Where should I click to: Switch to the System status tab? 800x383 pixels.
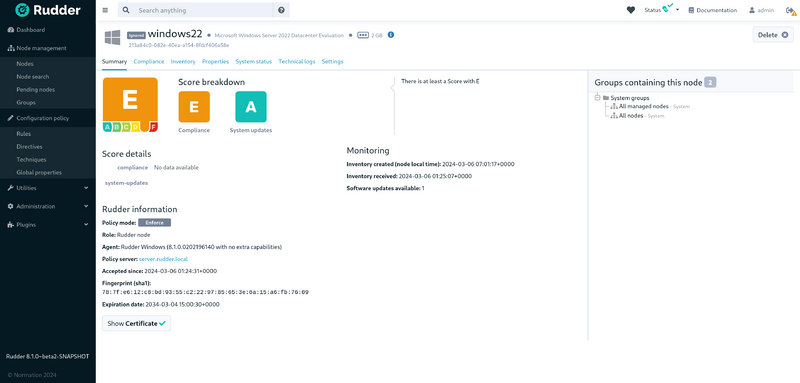pos(253,61)
